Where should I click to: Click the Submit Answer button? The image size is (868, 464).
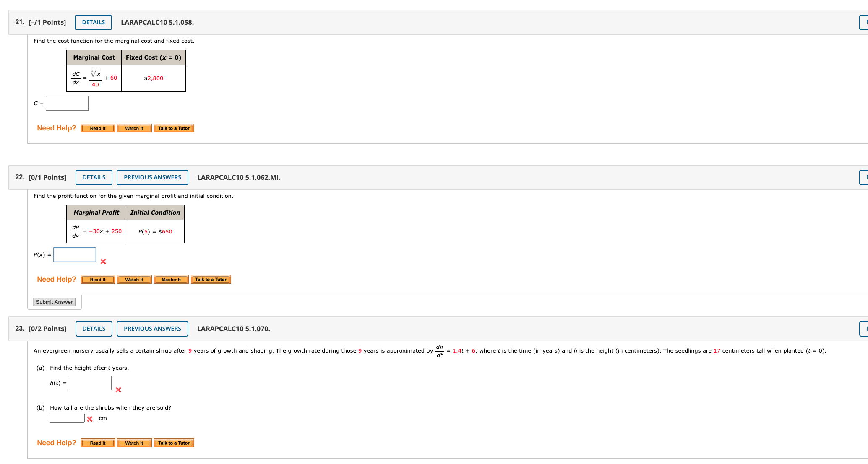[54, 302]
